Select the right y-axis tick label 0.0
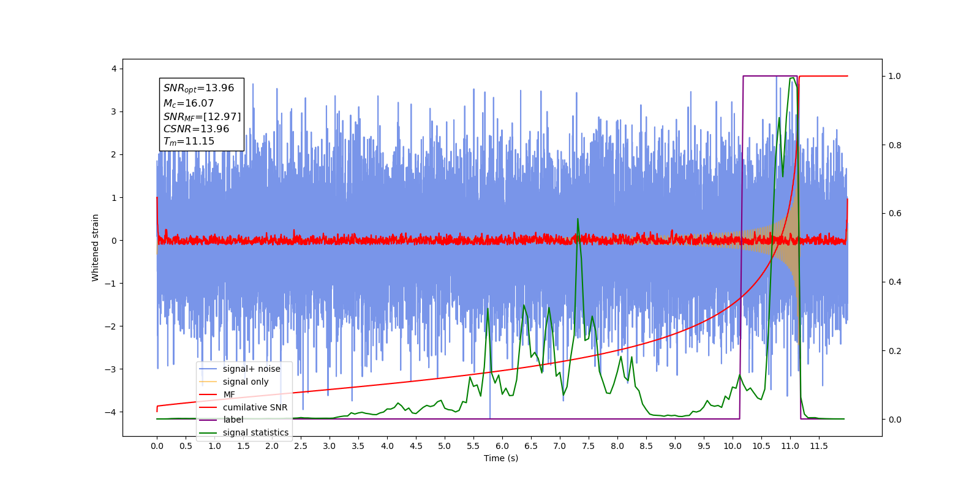 [x=895, y=420]
